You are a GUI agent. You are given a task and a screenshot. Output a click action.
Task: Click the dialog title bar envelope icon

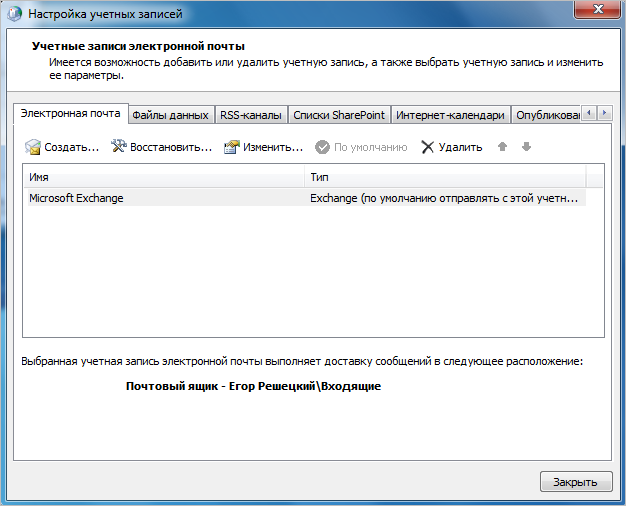click(14, 15)
